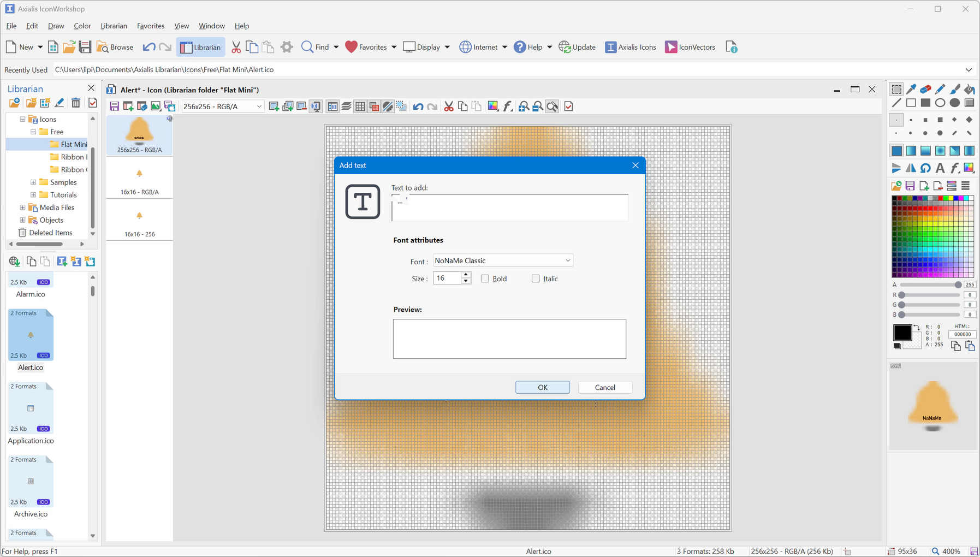Click the Update toolbar button
This screenshot has height=557, width=980.
pyautogui.click(x=577, y=47)
